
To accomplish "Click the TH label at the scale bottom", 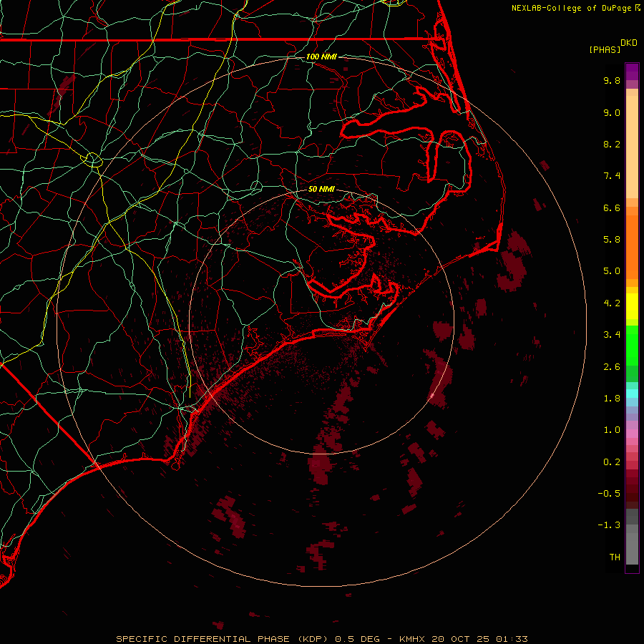I will (615, 557).
